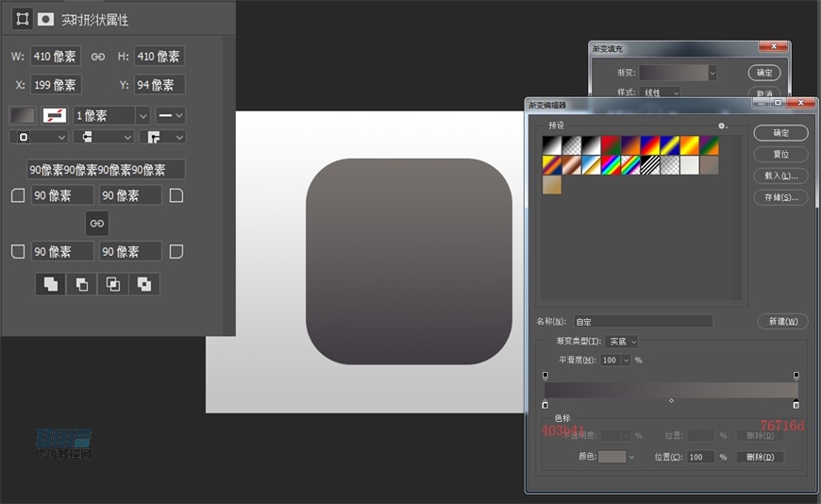821x504 pixels.
Task: Click the 名称 name input field
Action: pos(643,322)
